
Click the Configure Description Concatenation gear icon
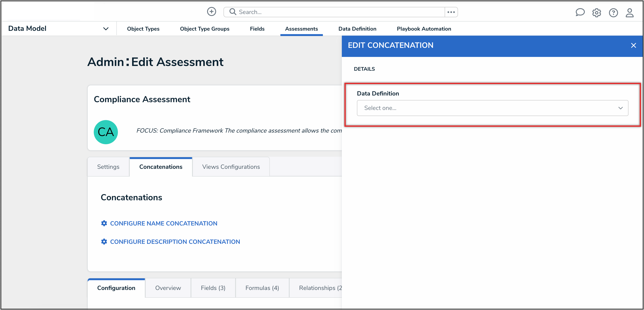click(x=104, y=241)
